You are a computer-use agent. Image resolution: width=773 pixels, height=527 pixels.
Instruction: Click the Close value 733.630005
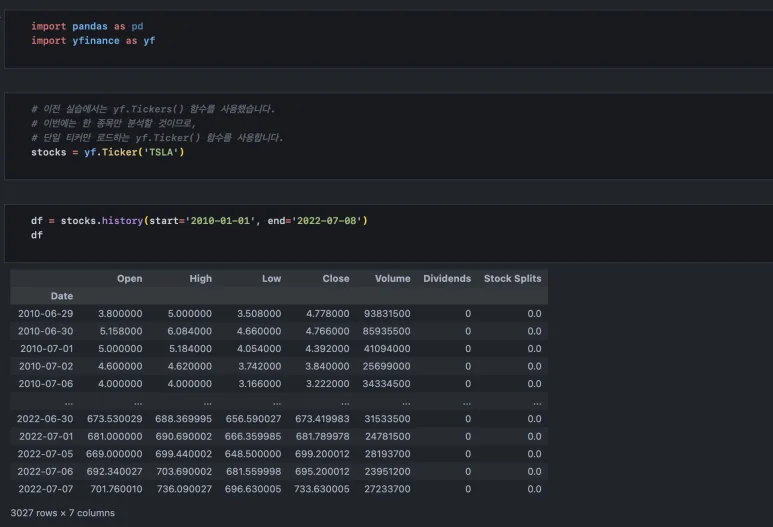point(321,489)
